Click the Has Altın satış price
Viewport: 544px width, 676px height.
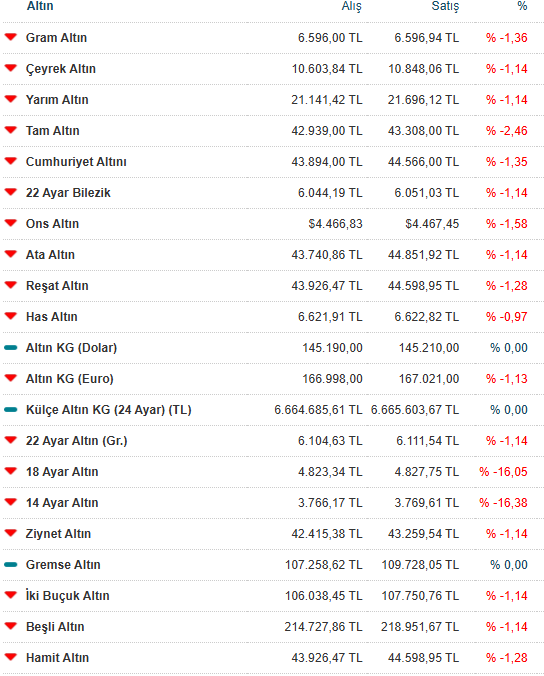(x=427, y=317)
